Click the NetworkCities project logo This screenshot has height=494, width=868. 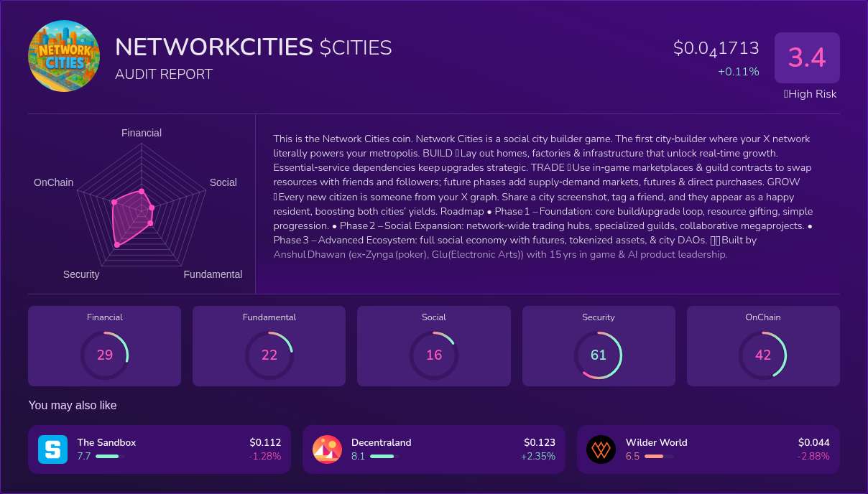point(63,56)
